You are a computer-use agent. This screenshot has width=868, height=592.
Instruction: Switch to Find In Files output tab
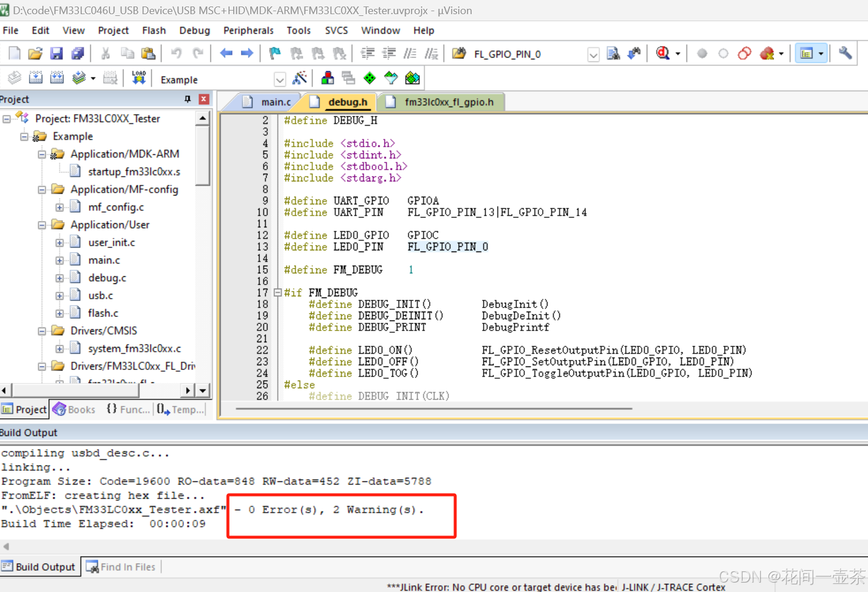(121, 567)
